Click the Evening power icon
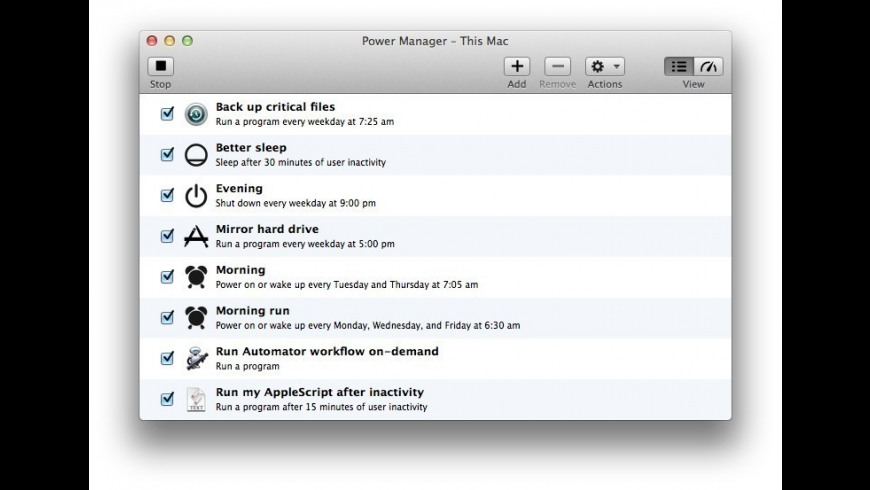Screen dimensions: 870x490 [x=196, y=196]
